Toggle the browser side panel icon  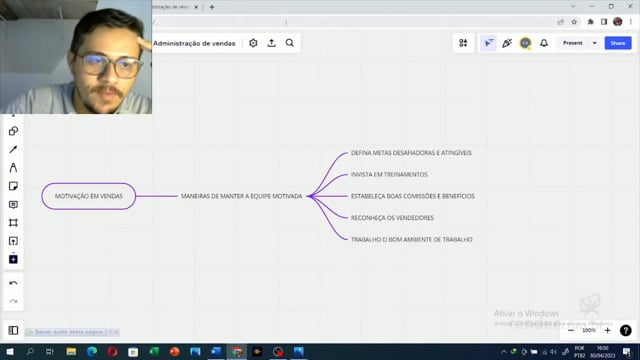pyautogui.click(x=604, y=22)
